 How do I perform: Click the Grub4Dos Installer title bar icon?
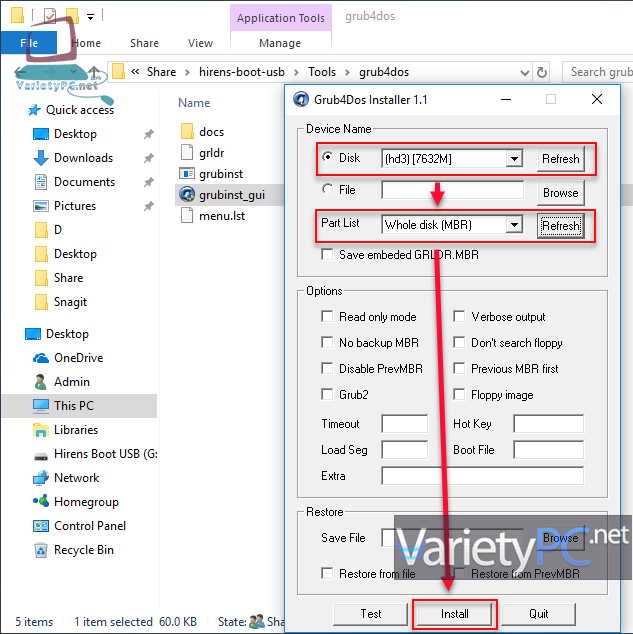(301, 99)
